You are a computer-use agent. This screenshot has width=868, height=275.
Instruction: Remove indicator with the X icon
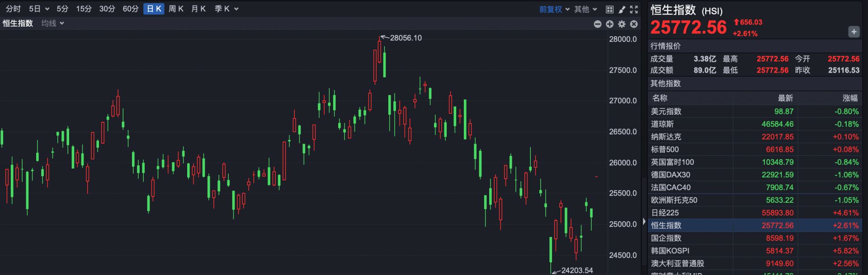click(x=634, y=24)
